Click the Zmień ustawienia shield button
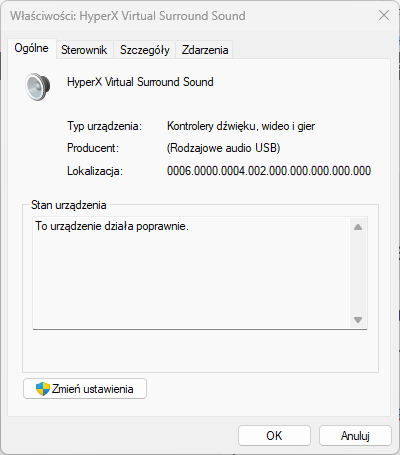The image size is (400, 455). pyautogui.click(x=85, y=389)
